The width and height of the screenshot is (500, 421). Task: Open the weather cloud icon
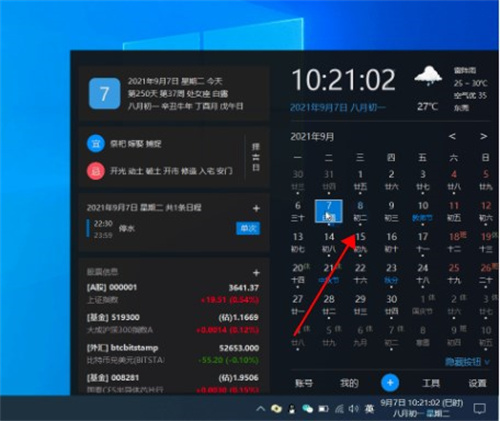pos(428,76)
